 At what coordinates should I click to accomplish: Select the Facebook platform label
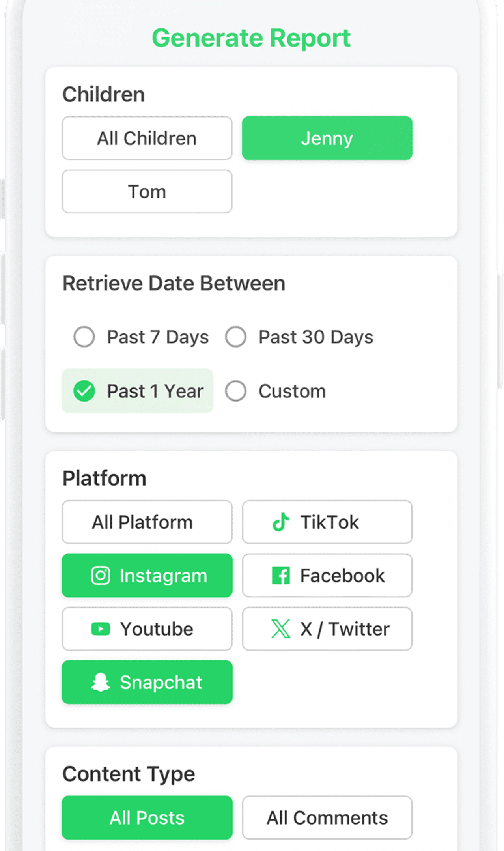342,576
